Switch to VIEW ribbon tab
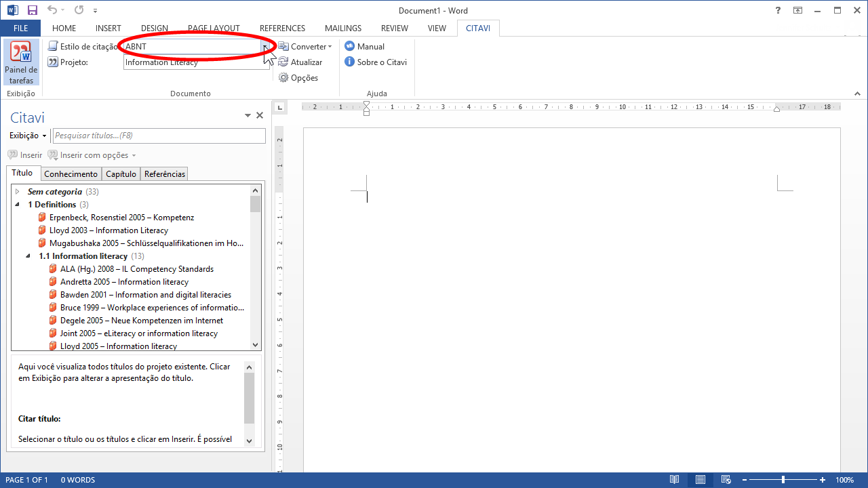Screen dimensions: 868x488 [437, 28]
